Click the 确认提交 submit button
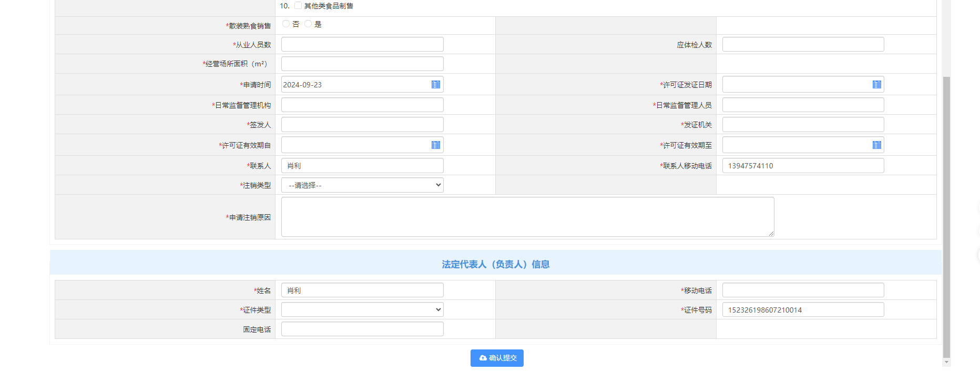This screenshot has height=391, width=980. (497, 358)
